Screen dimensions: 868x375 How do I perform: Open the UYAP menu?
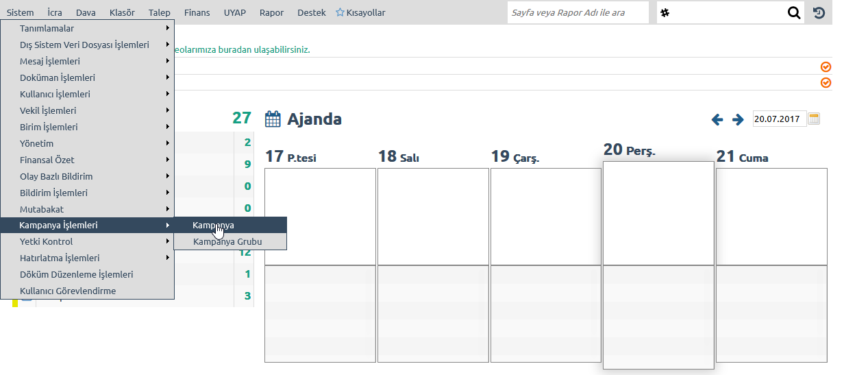pyautogui.click(x=235, y=12)
